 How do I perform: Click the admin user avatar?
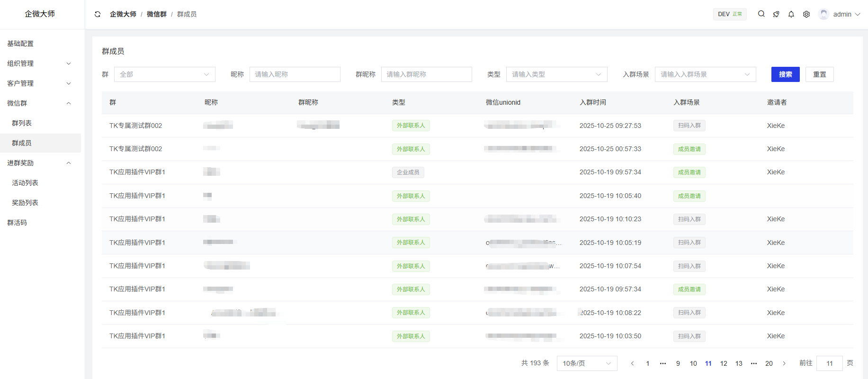tap(824, 14)
